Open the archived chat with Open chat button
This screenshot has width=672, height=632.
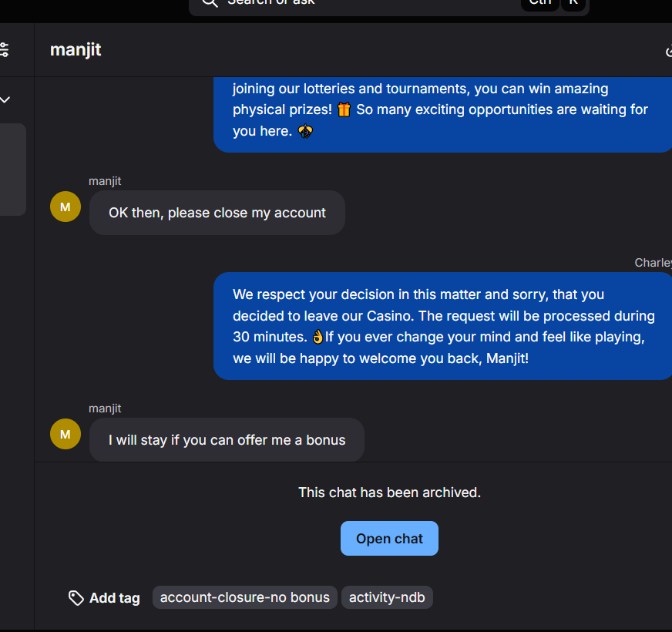(x=389, y=539)
